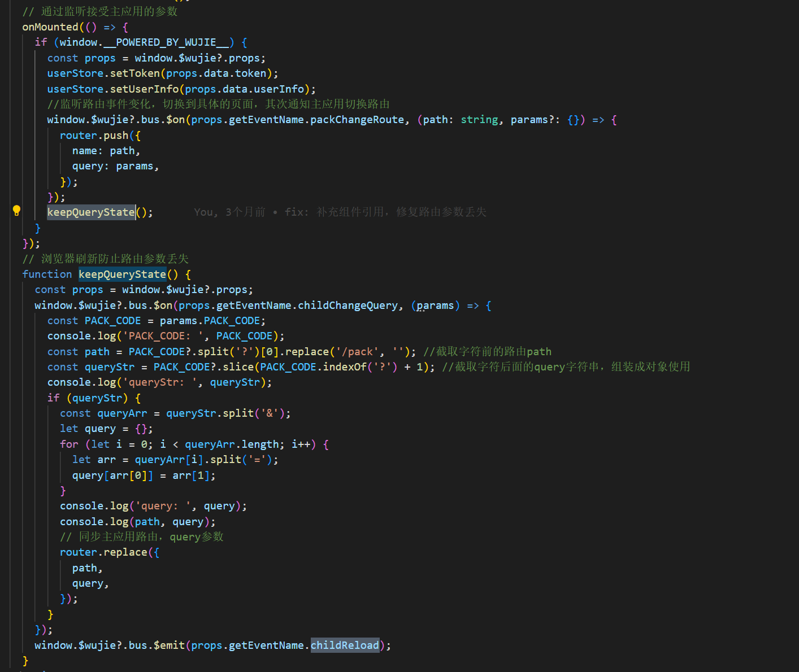Select the PACK_CODE constant declaration
Viewport: 799px width, 672px height.
pyautogui.click(x=112, y=320)
